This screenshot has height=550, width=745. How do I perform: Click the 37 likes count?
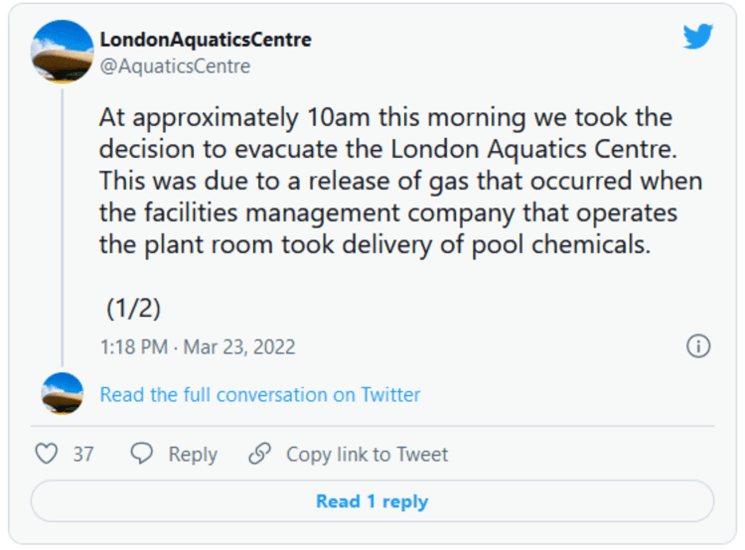[x=83, y=454]
